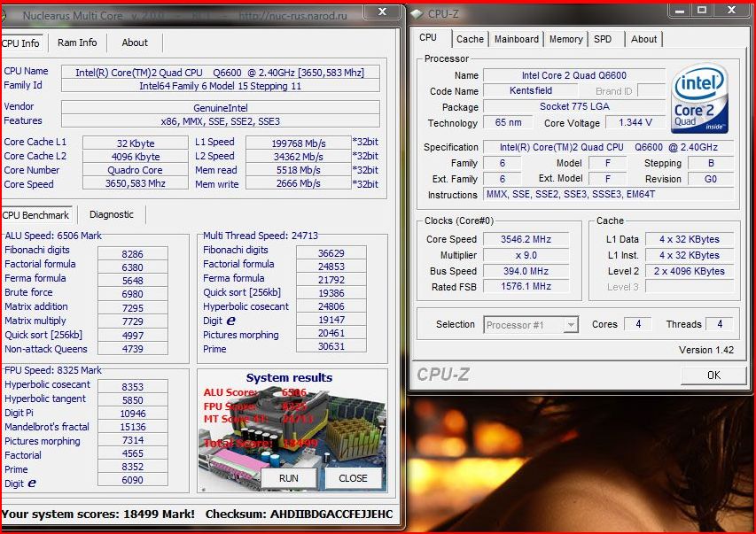Click Technology 65 nm value
The width and height of the screenshot is (756, 534).
point(508,122)
